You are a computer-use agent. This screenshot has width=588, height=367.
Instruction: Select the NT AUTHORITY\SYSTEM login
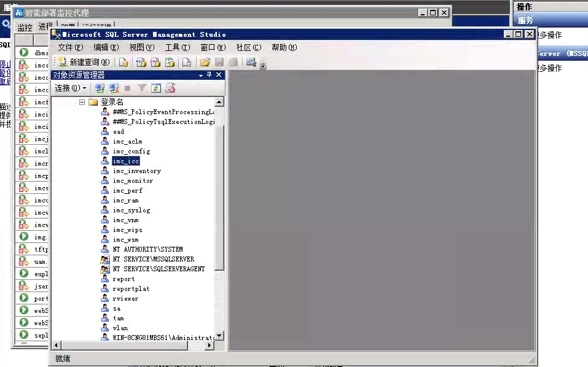pyautogui.click(x=147, y=249)
